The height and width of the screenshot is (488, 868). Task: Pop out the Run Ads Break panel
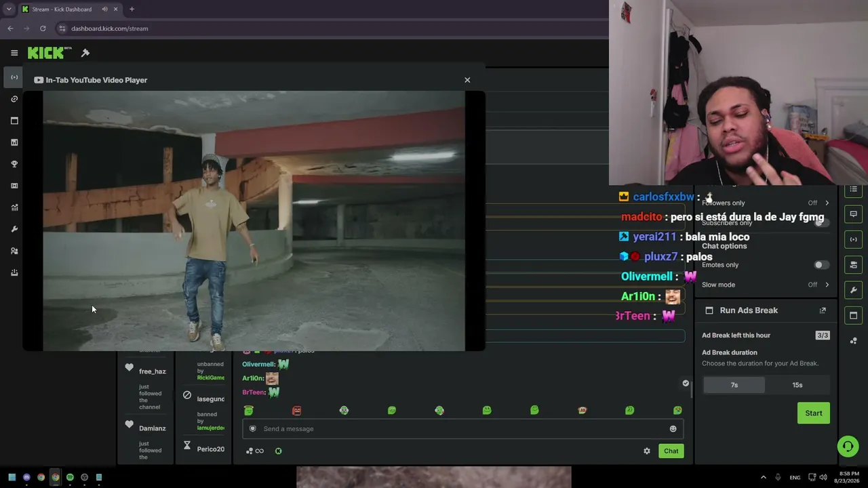click(x=823, y=310)
